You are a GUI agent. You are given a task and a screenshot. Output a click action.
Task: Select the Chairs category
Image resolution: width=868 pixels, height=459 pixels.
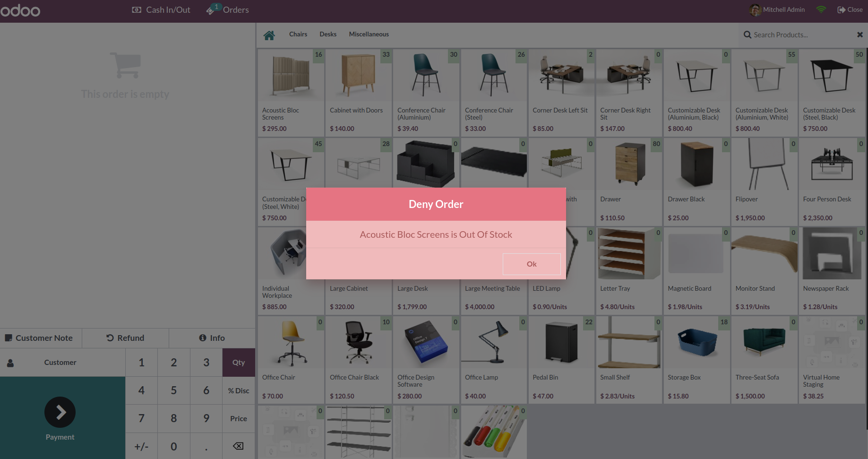[x=298, y=34]
